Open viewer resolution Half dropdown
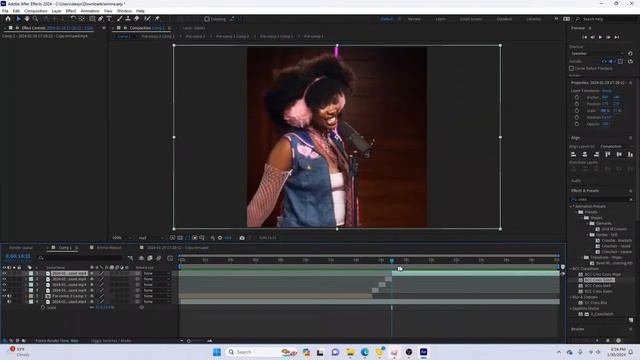The height and width of the screenshot is (360, 640). (151, 238)
